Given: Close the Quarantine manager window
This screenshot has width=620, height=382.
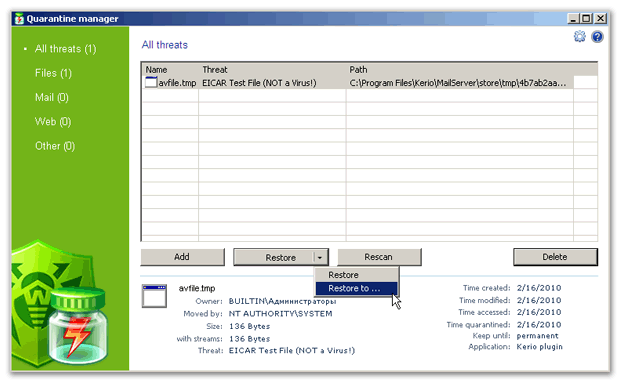Looking at the screenshot, I should point(600,18).
